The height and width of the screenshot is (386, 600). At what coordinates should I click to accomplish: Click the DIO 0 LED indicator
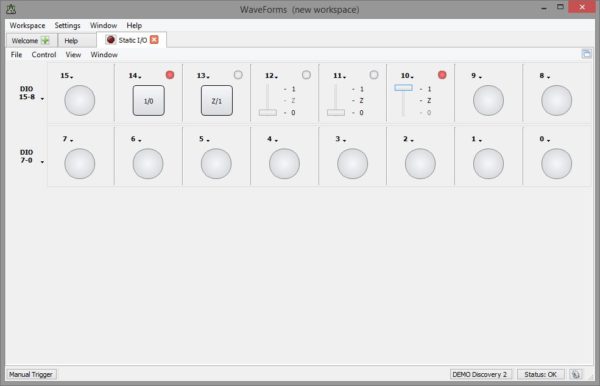[x=556, y=164]
